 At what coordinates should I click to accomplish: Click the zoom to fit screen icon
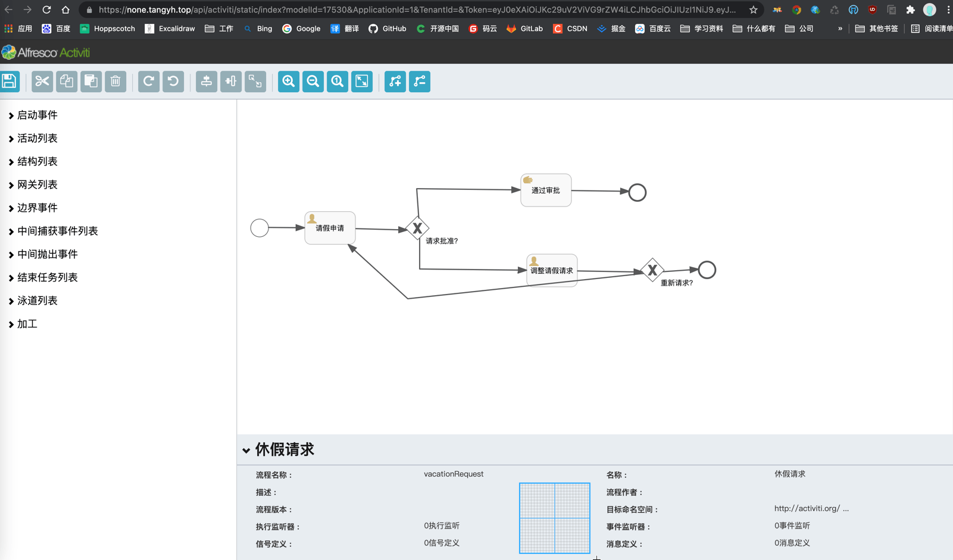click(362, 82)
